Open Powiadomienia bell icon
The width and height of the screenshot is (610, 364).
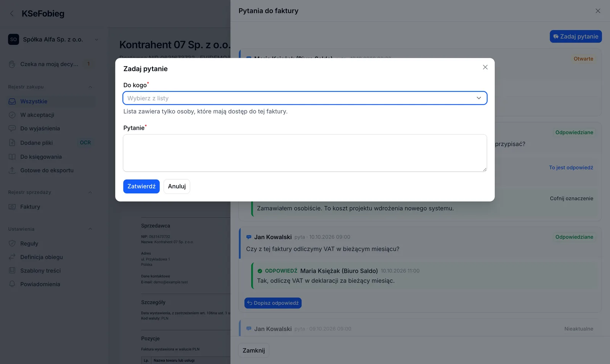tap(12, 284)
